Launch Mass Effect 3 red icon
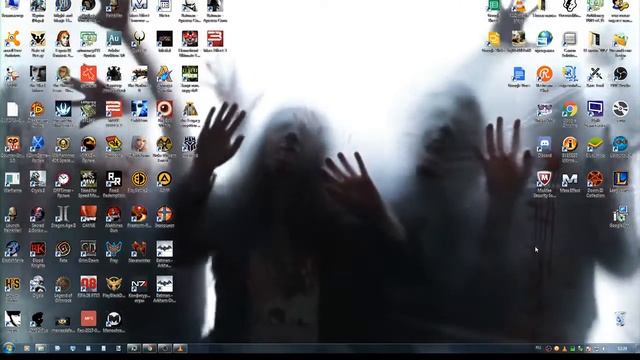The width and height of the screenshot is (640, 360). pos(215,39)
